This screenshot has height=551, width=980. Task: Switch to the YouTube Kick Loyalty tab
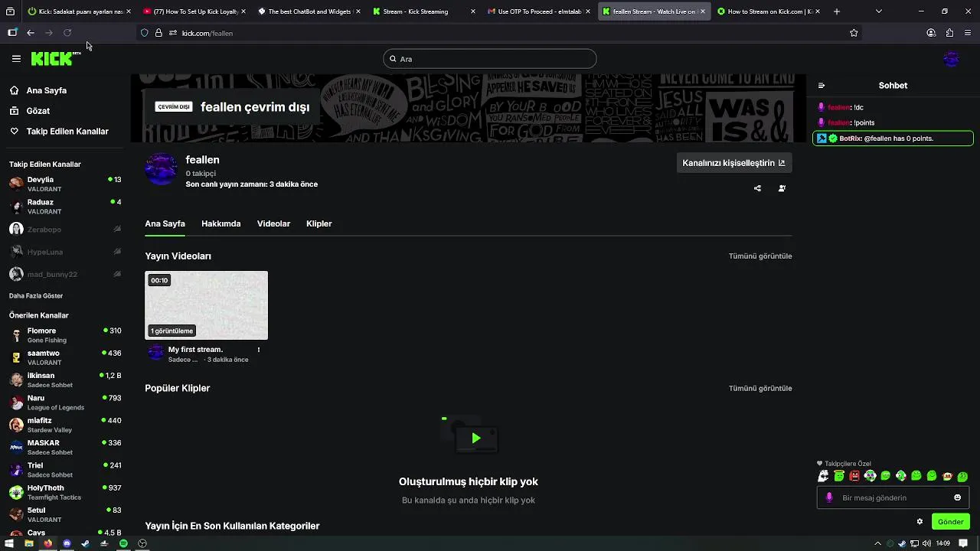pos(194,11)
